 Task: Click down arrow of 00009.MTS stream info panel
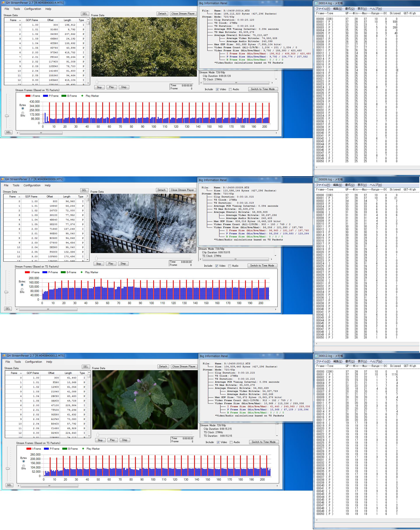[276, 256]
